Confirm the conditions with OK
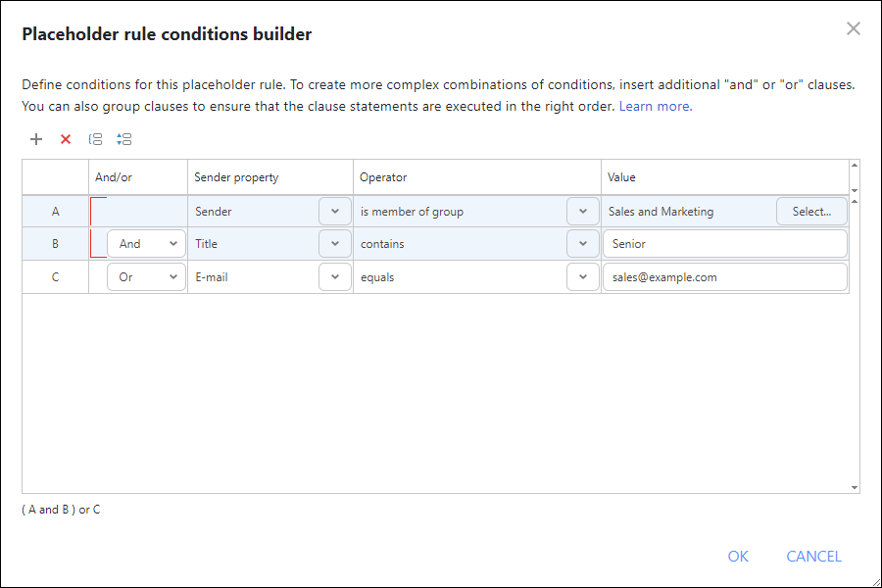882x588 pixels. (738, 556)
